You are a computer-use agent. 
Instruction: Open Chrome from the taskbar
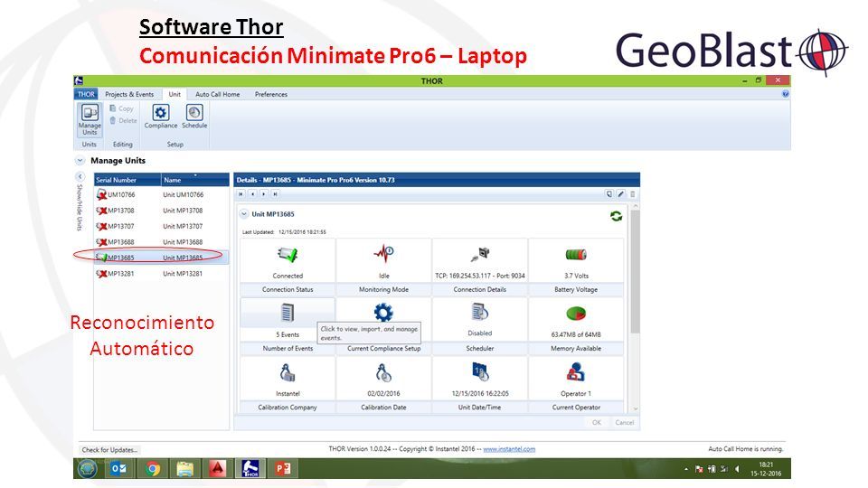tap(152, 469)
